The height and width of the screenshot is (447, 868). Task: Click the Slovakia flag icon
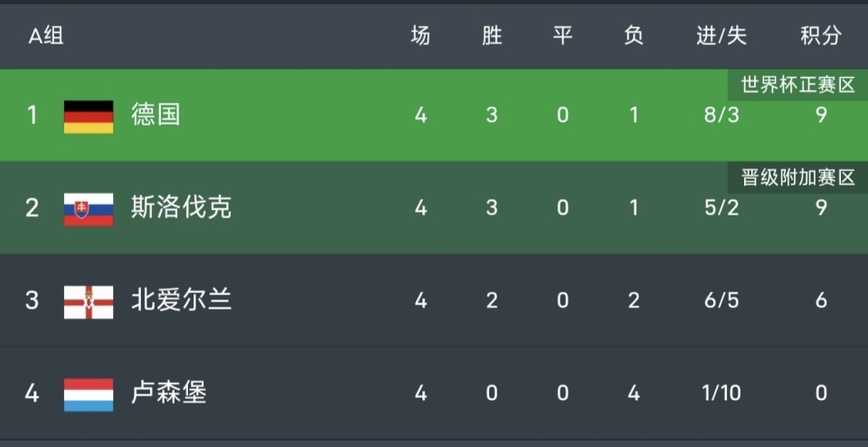pos(89,208)
